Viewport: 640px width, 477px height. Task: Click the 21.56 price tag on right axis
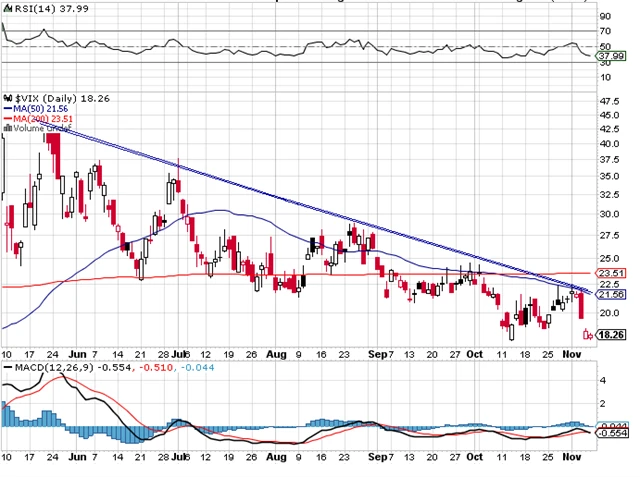(x=609, y=296)
